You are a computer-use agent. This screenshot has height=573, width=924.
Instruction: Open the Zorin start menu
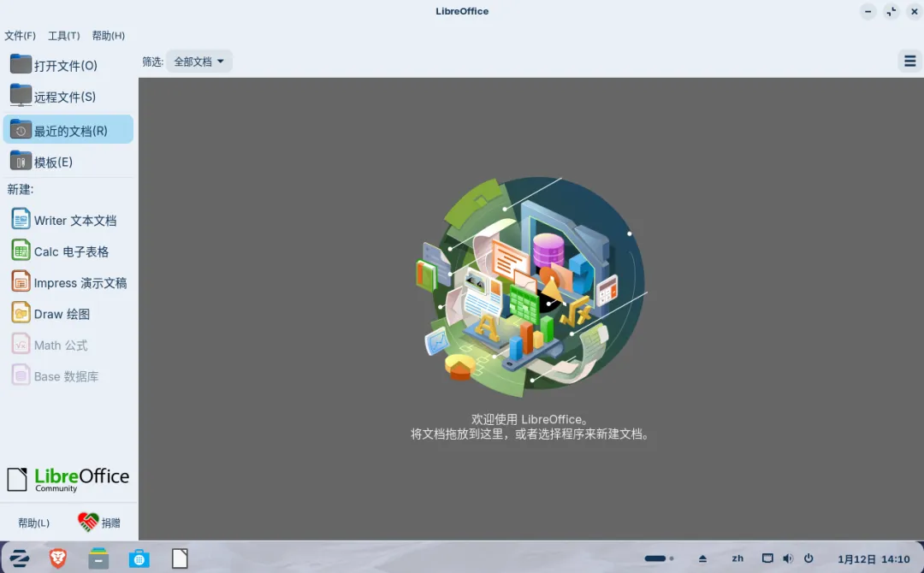(x=20, y=558)
